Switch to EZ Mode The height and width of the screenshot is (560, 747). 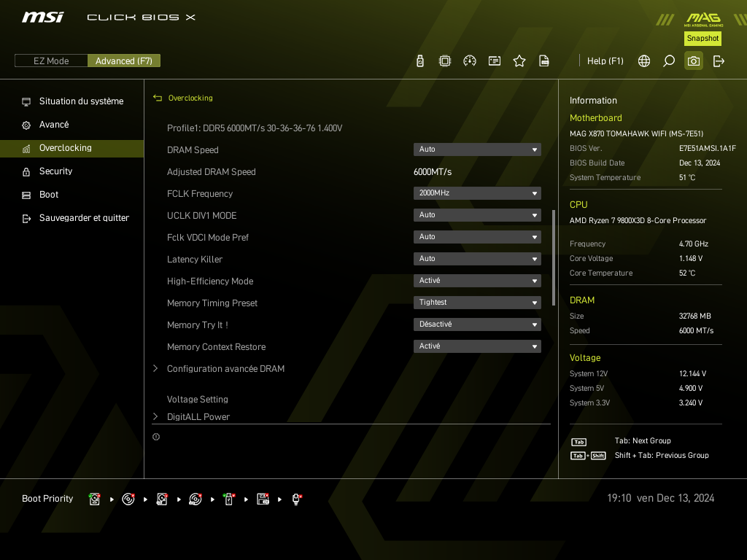[51, 61]
